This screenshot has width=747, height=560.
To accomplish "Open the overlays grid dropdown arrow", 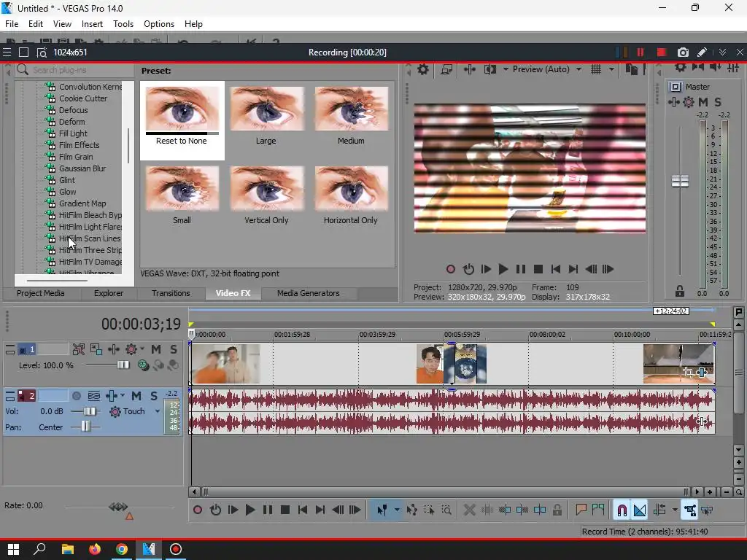I will click(x=612, y=69).
